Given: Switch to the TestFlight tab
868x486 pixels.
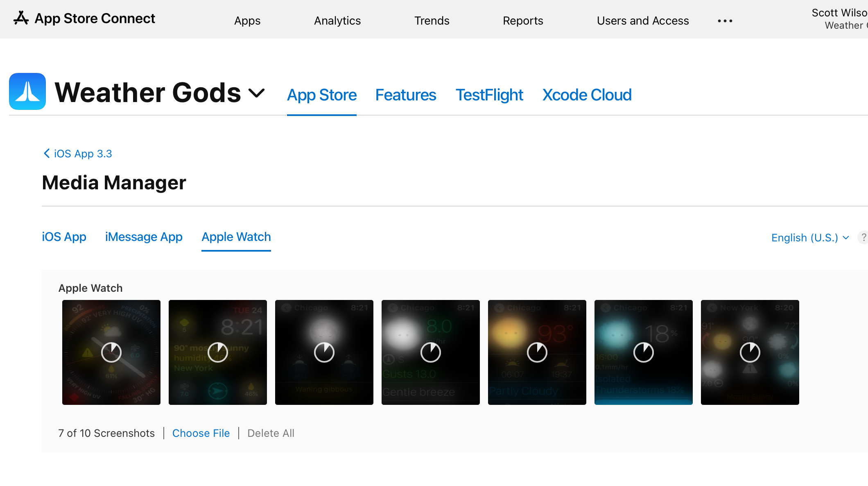Looking at the screenshot, I should point(489,95).
